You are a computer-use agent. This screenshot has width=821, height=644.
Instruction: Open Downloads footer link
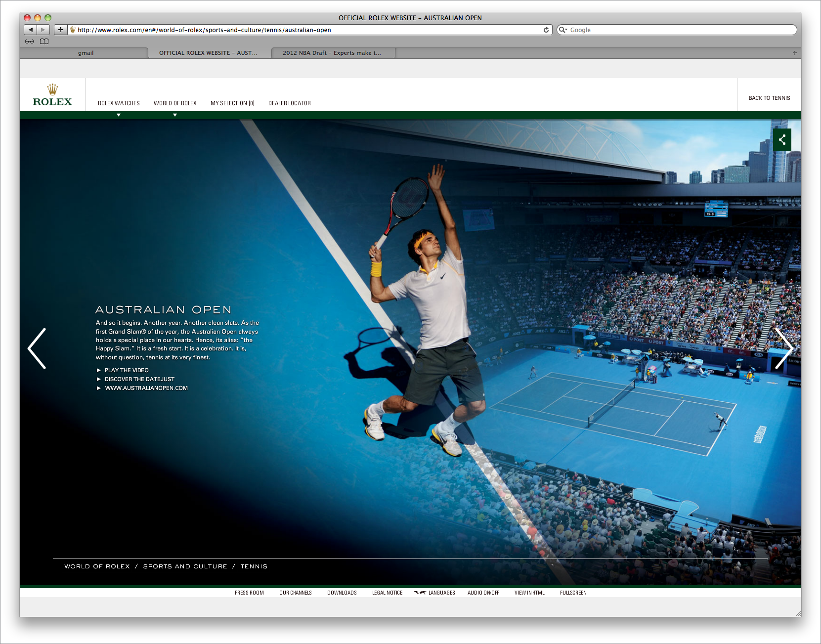(x=342, y=593)
